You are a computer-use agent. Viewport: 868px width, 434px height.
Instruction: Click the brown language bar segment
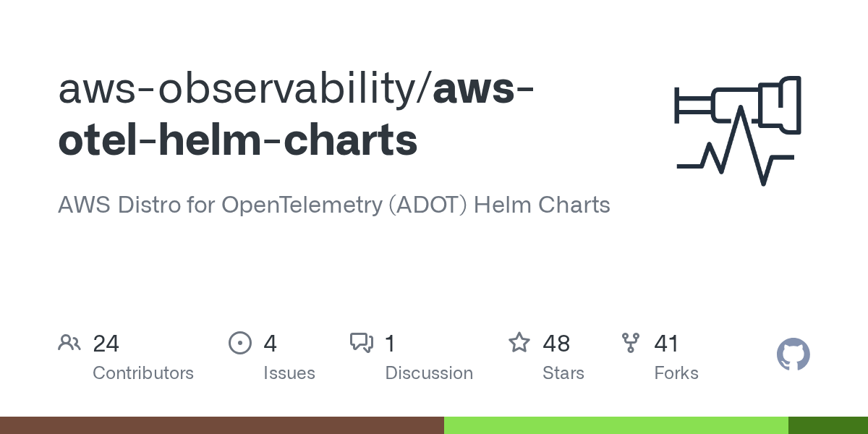point(222,425)
